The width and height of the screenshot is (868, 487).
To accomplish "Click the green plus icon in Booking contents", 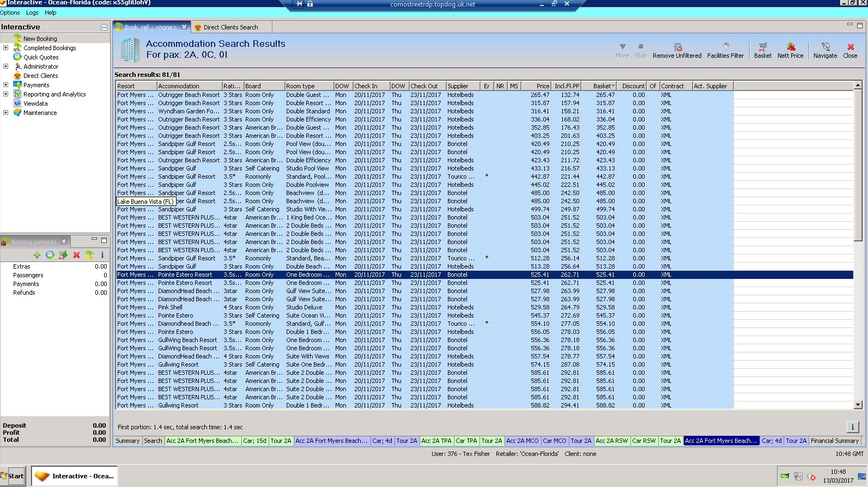I will 37,255.
